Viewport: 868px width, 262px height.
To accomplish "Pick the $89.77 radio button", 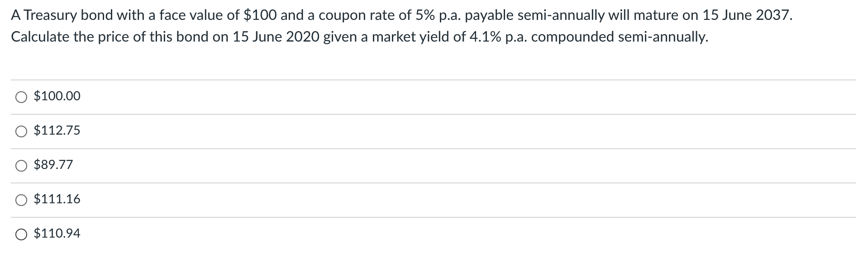I will pyautogui.click(x=21, y=166).
